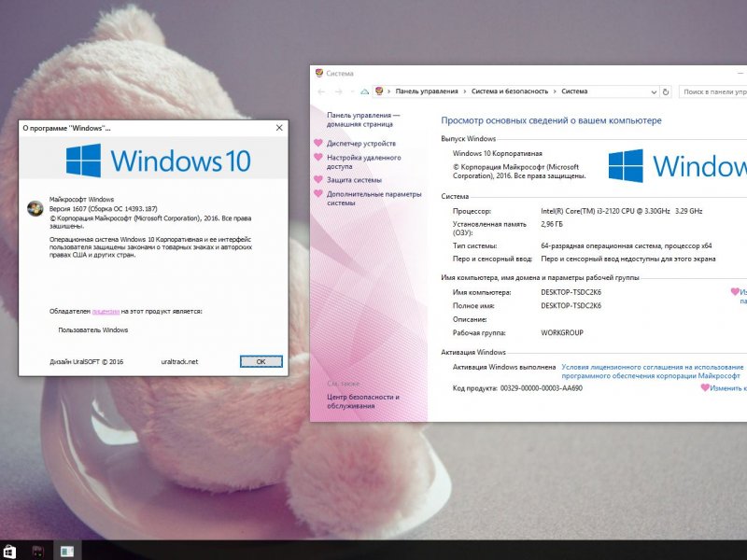Click the Up arrow in the Система window

point(364,91)
